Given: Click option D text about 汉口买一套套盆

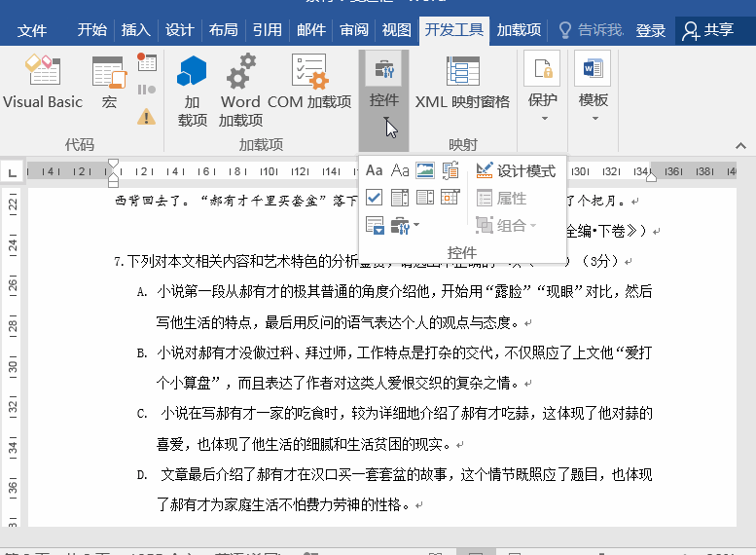Looking at the screenshot, I should click(405, 490).
